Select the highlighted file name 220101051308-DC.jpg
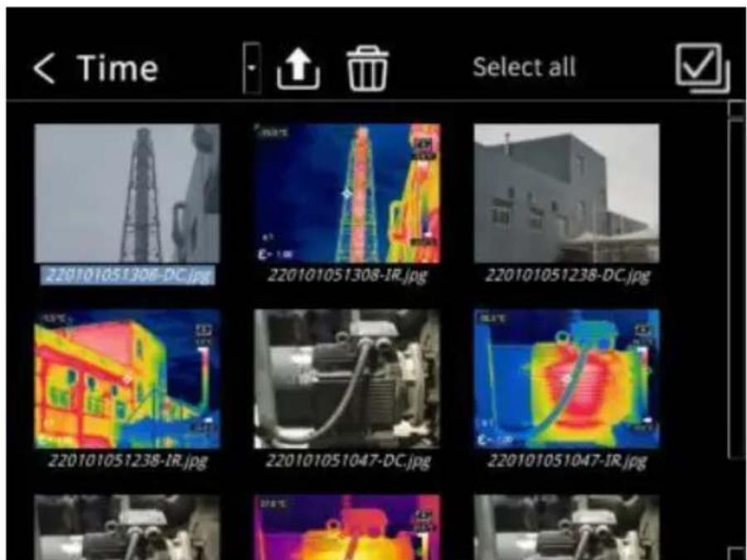The width and height of the screenshot is (747, 560). [127, 275]
